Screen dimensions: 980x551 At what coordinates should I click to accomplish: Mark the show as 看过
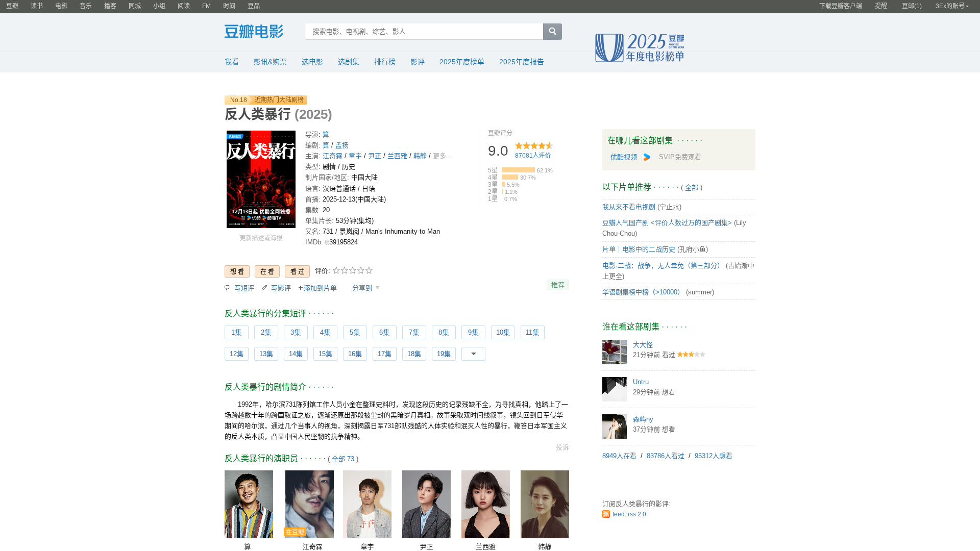(x=297, y=271)
